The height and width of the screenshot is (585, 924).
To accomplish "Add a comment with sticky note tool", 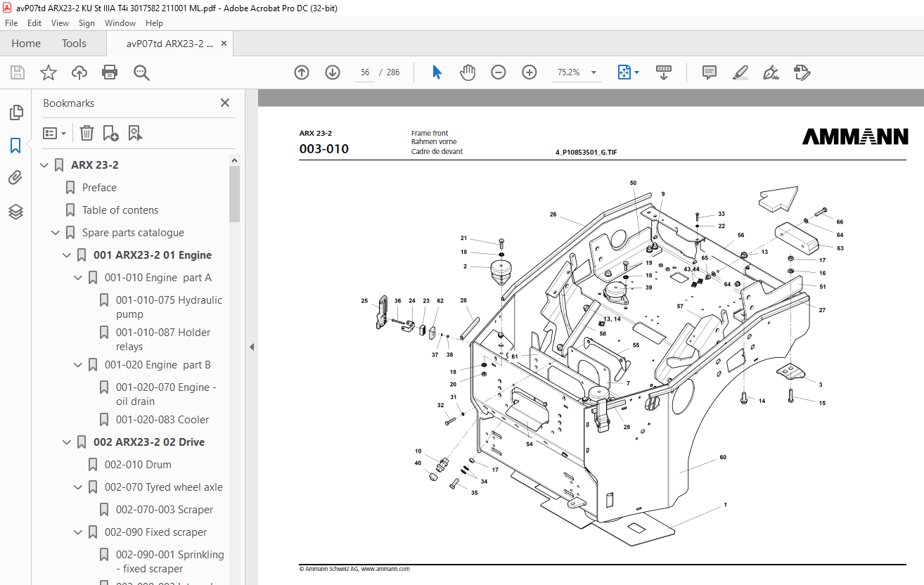I will [x=710, y=72].
